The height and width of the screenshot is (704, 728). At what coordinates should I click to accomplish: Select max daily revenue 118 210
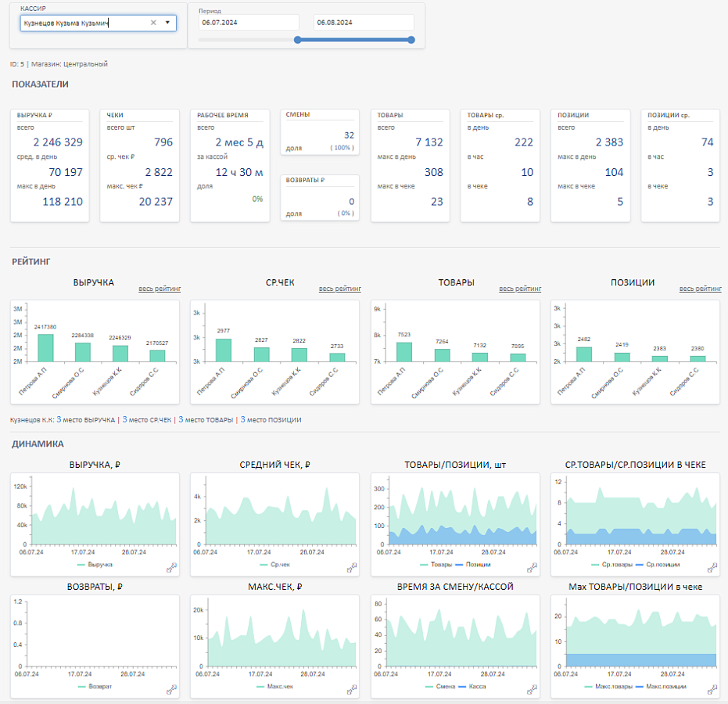pyautogui.click(x=63, y=202)
